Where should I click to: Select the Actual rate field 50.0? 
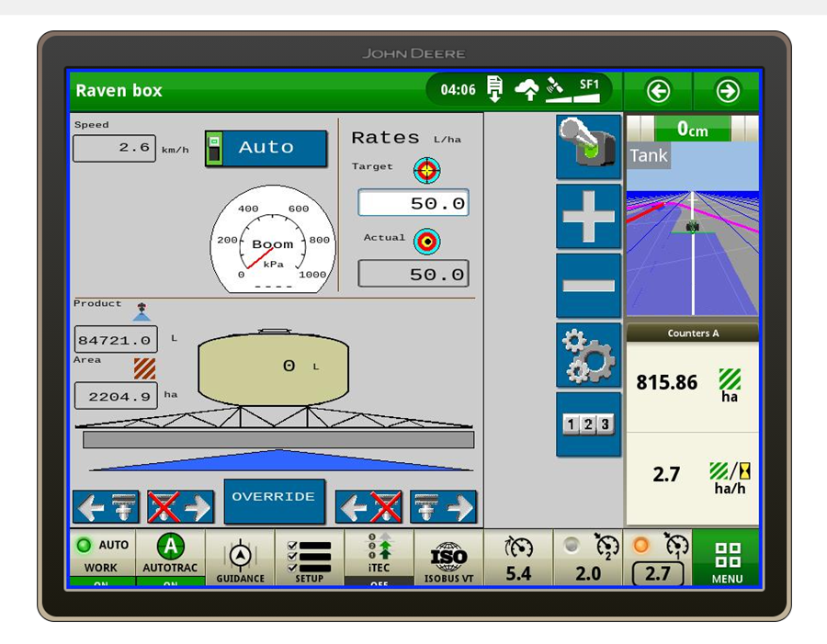[413, 274]
